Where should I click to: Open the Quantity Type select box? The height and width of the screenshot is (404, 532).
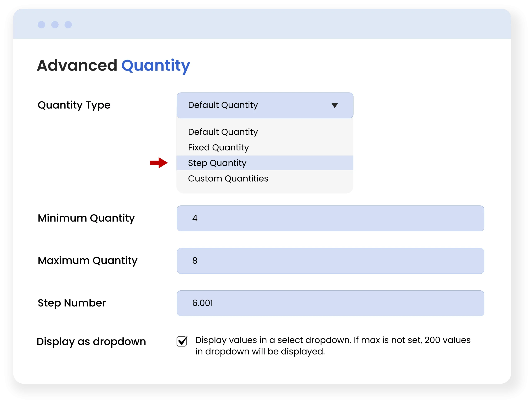click(265, 105)
